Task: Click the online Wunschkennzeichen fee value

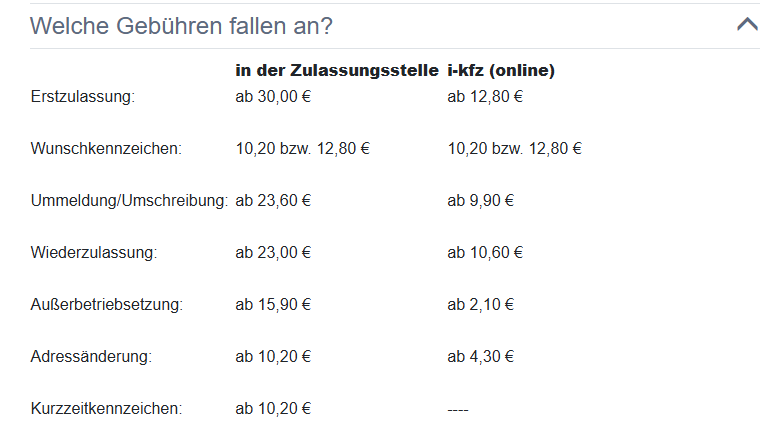Action: click(x=514, y=148)
